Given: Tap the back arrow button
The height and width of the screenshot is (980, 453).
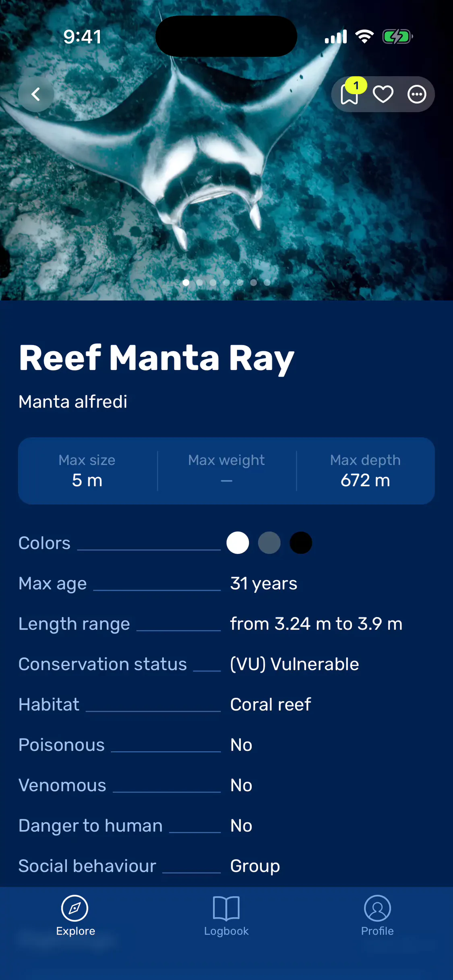Looking at the screenshot, I should pyautogui.click(x=36, y=94).
